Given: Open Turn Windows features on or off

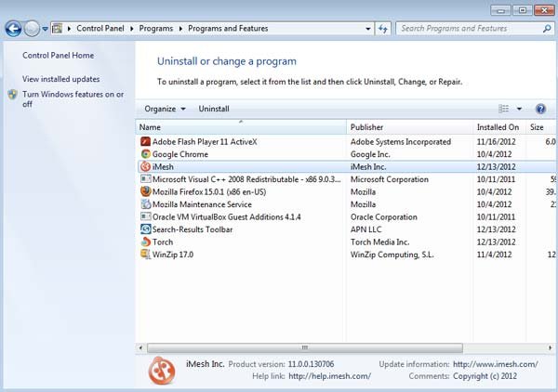Looking at the screenshot, I should (x=73, y=99).
